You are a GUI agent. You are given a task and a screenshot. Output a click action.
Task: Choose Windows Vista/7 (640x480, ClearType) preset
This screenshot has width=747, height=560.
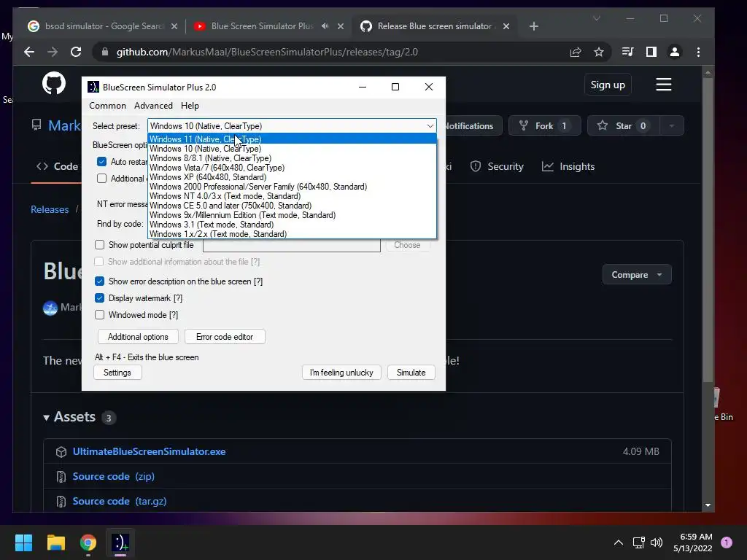click(292, 168)
